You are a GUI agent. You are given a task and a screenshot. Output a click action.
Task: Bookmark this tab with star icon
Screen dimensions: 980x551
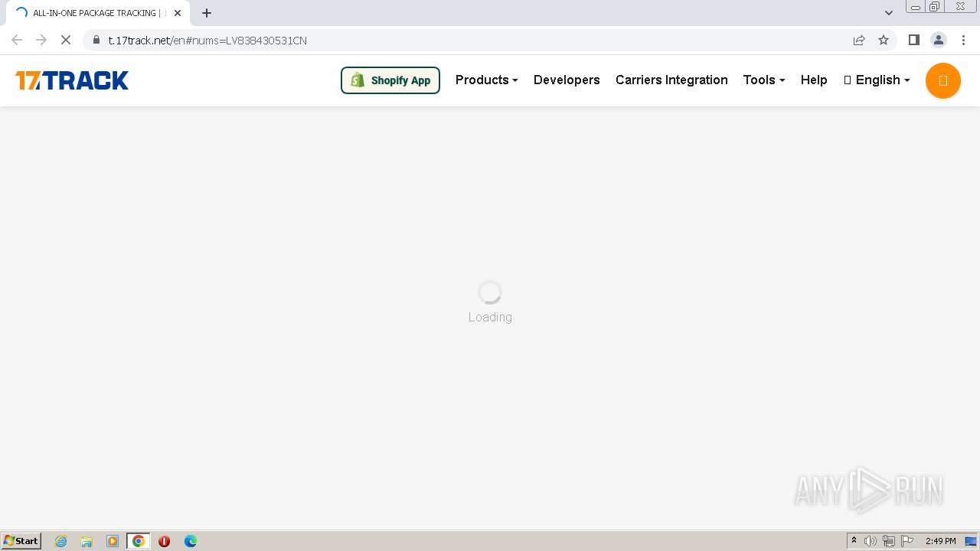pos(884,40)
